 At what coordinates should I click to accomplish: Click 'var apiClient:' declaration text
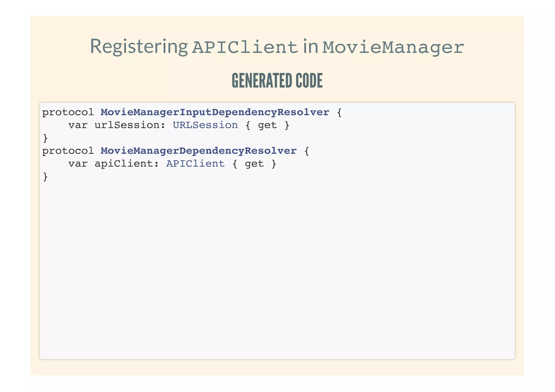coord(114,164)
